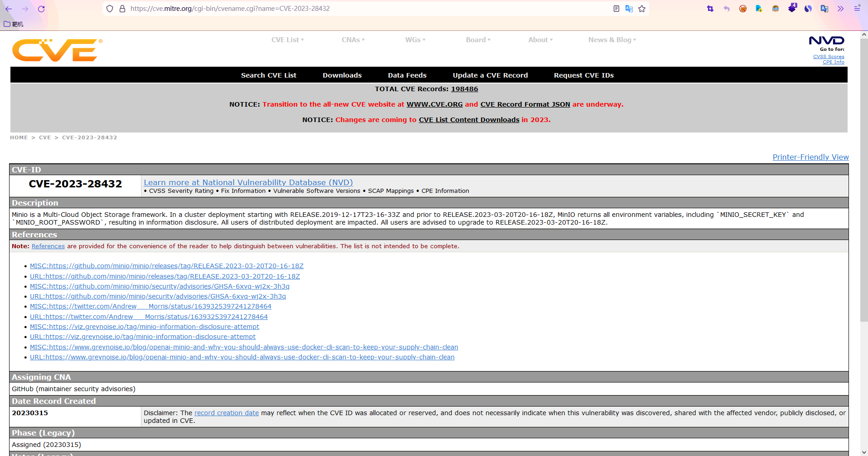Open the browser hamburger menu

pos(857,9)
